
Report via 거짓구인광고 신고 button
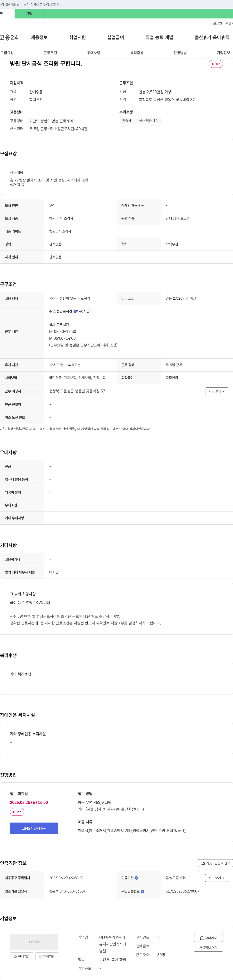coord(215,863)
